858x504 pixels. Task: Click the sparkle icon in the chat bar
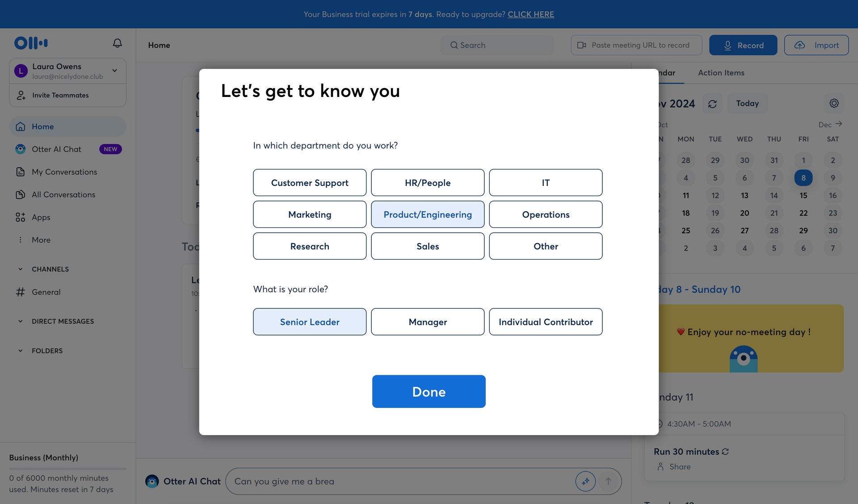pos(585,481)
